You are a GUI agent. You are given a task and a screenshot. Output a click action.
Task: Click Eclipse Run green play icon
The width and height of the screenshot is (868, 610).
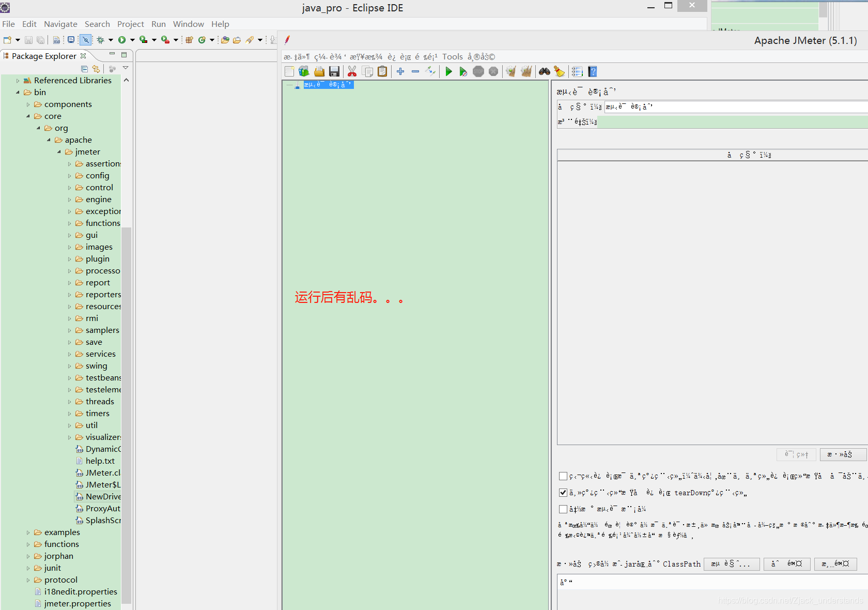coord(122,40)
